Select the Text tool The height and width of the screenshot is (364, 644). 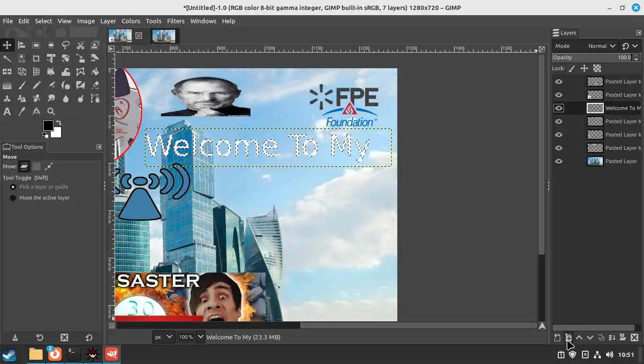click(x=7, y=111)
